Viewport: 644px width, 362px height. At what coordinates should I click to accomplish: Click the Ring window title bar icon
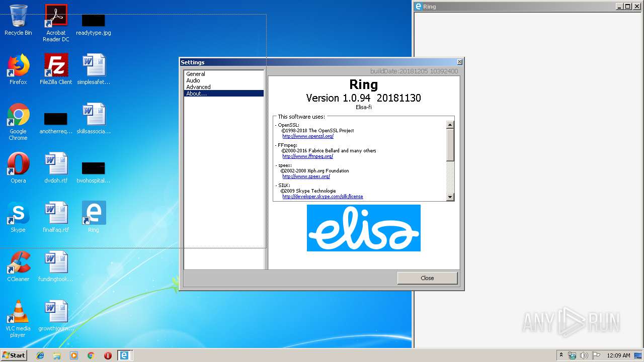pyautogui.click(x=418, y=7)
